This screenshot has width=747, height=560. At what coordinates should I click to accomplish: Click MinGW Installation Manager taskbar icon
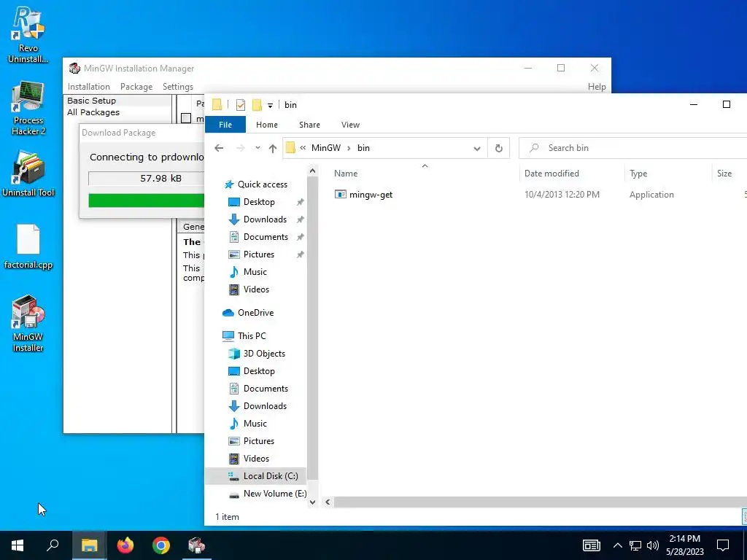click(196, 545)
